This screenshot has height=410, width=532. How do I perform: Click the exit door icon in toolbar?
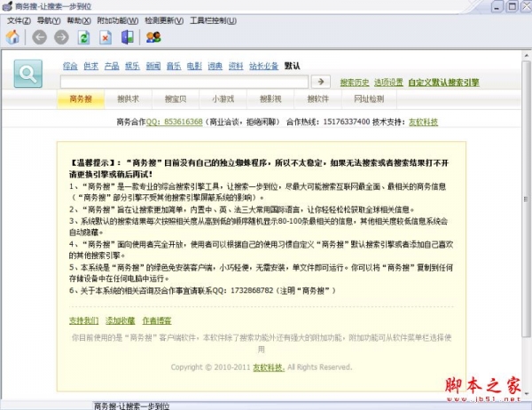tap(128, 37)
